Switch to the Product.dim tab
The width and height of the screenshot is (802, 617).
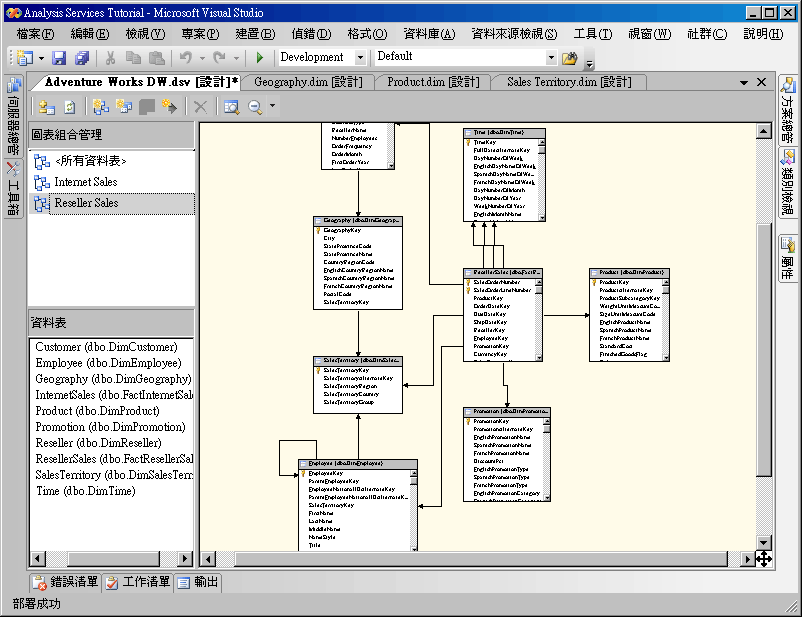(x=433, y=82)
